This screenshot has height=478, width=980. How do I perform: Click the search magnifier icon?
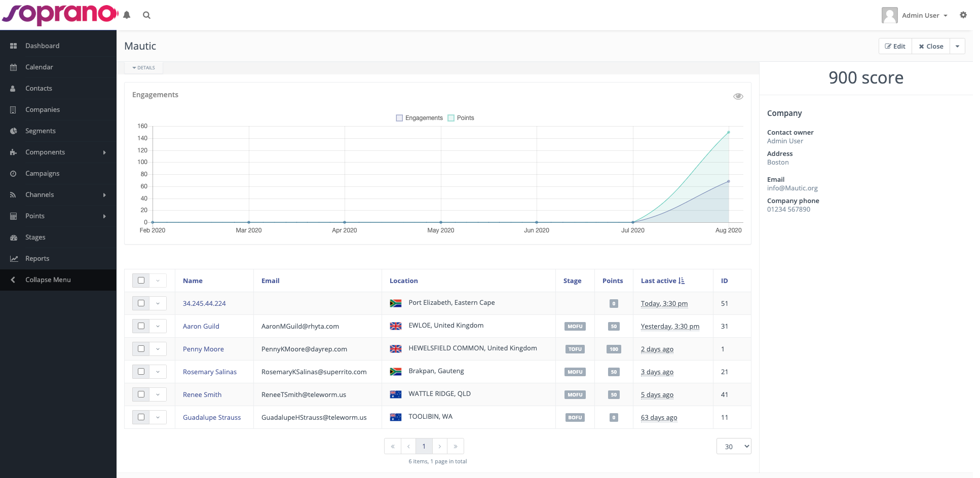146,15
